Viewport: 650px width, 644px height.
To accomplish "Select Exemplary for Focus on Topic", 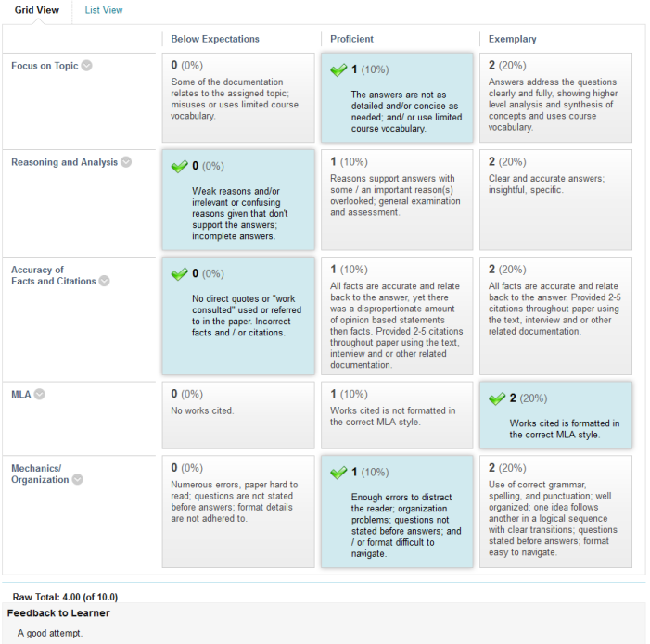I will point(555,98).
